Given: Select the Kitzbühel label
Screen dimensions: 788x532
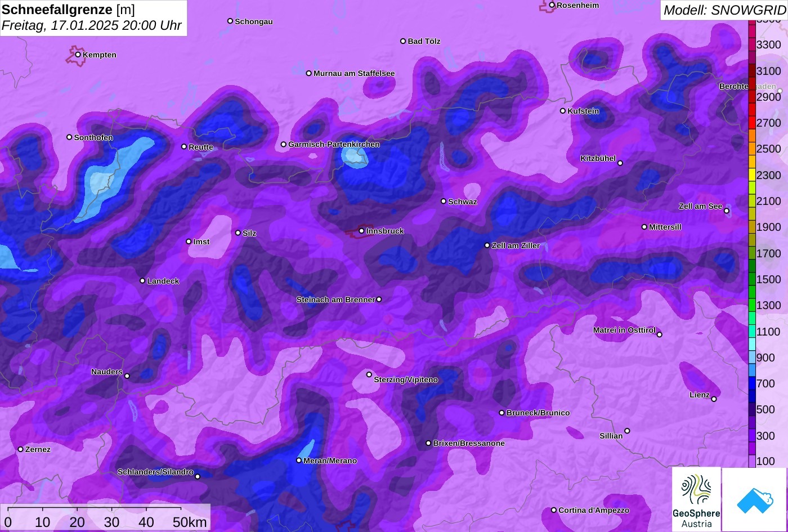Looking at the screenshot, I should point(598,159).
